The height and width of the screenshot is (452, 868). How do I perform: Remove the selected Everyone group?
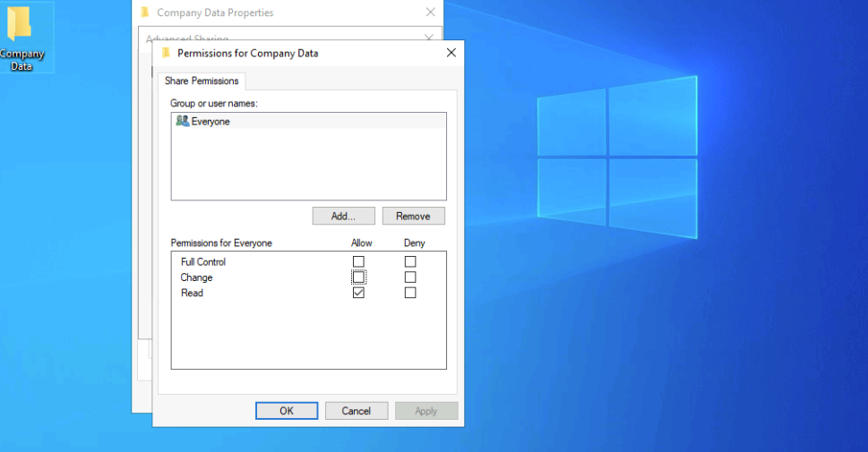pos(413,216)
